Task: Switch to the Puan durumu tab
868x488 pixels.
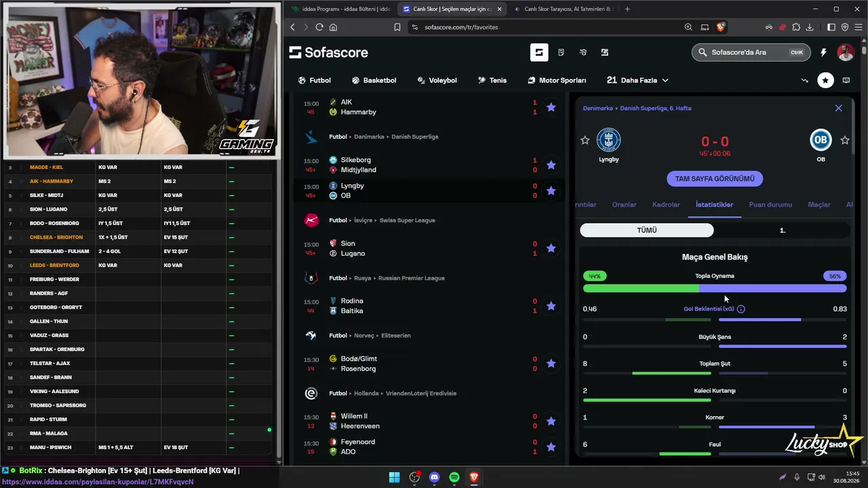Action: pyautogui.click(x=770, y=205)
